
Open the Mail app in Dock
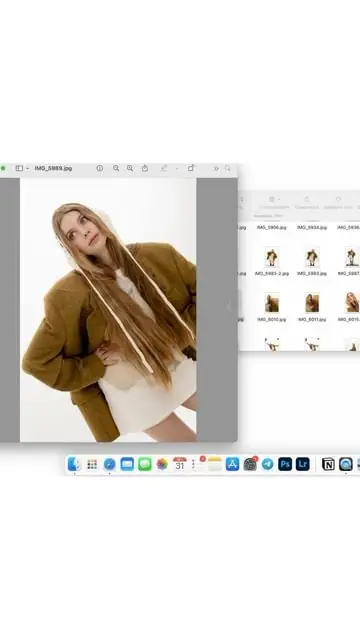pos(127,464)
